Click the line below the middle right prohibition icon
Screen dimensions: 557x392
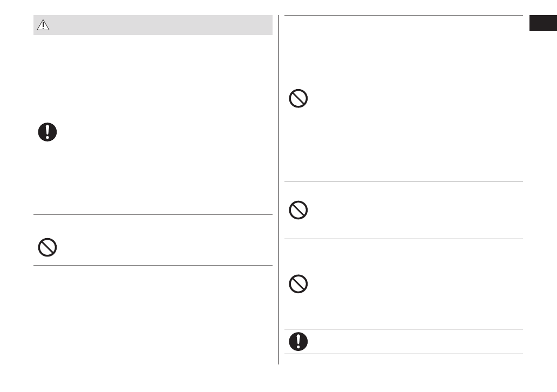403,239
